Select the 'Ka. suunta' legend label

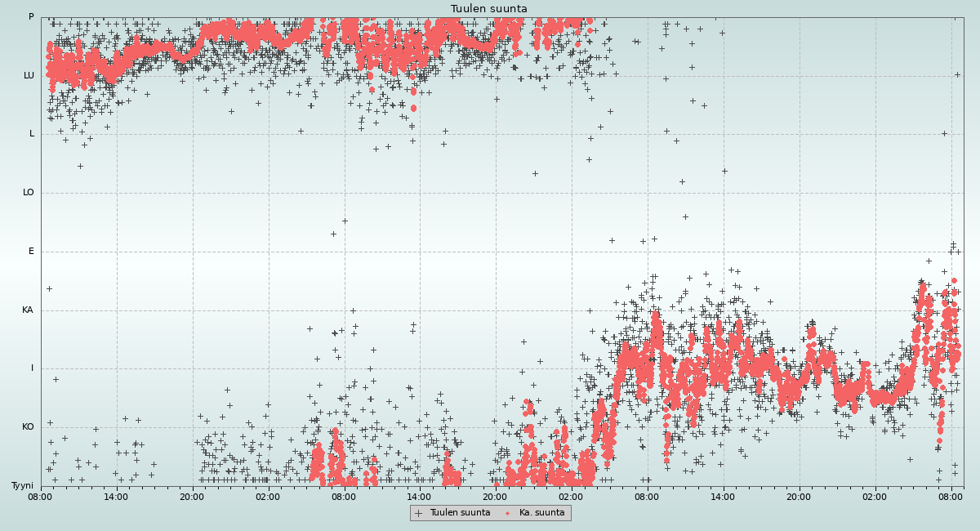pos(541,513)
